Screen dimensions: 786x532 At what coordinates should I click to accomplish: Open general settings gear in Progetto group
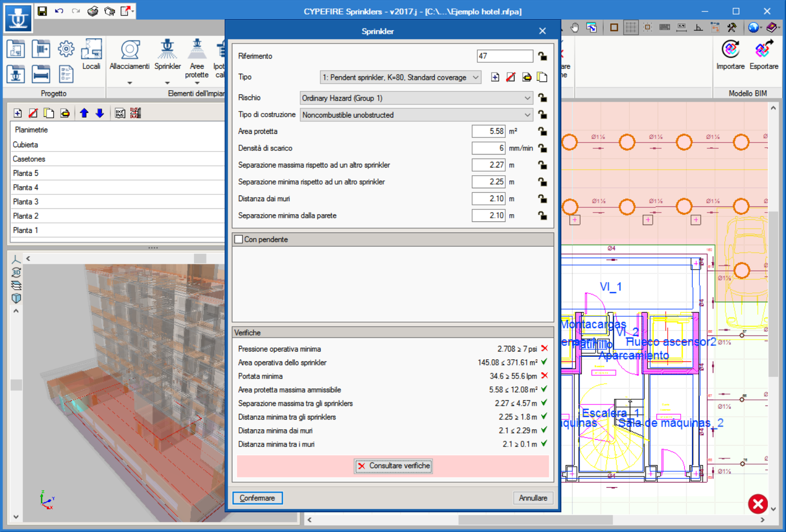coord(66,49)
